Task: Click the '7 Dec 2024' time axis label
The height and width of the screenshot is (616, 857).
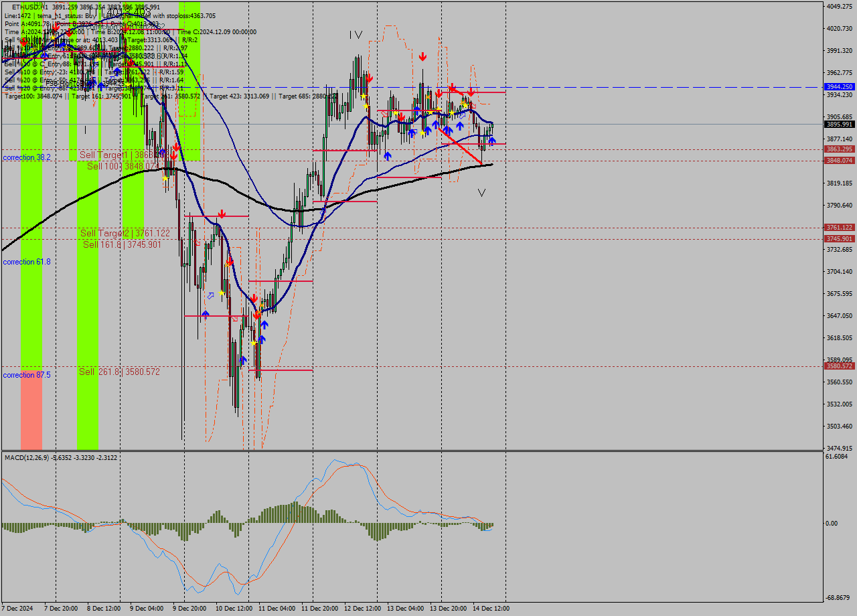Action: pos(18,609)
